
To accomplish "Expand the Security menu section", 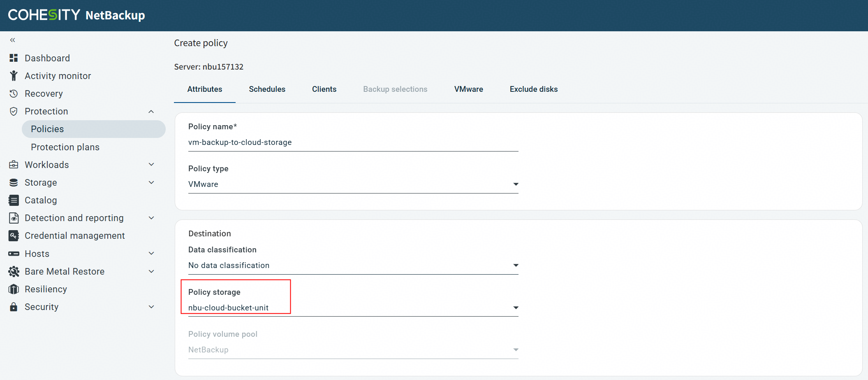I will 151,307.
